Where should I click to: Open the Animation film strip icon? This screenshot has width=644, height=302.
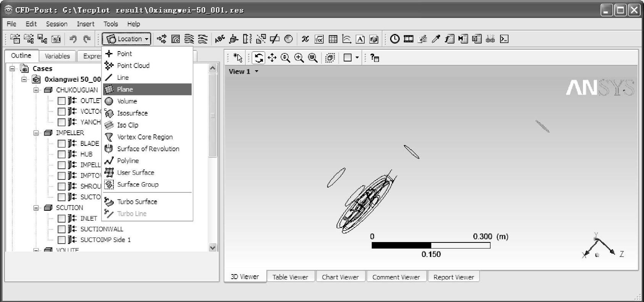tap(408, 39)
